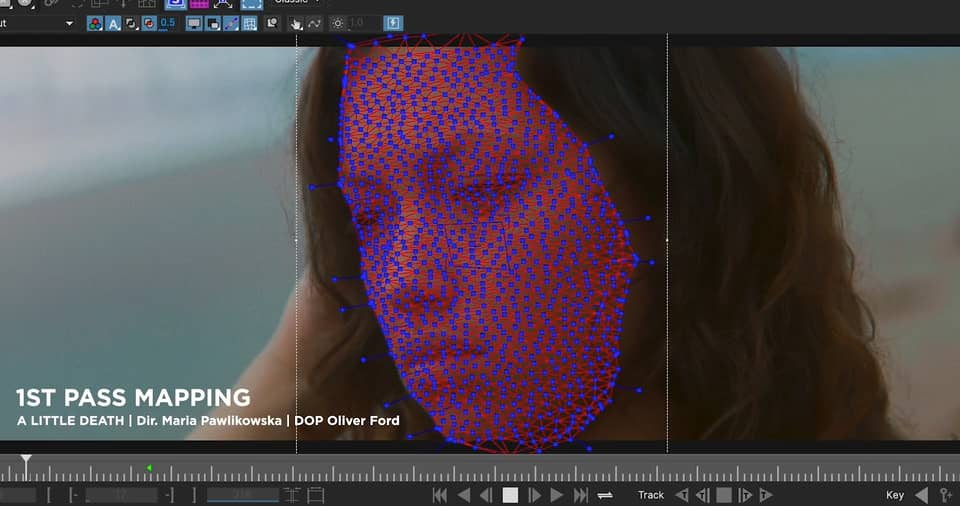
Task: Track backwards with T arrow button
Action: click(x=681, y=495)
